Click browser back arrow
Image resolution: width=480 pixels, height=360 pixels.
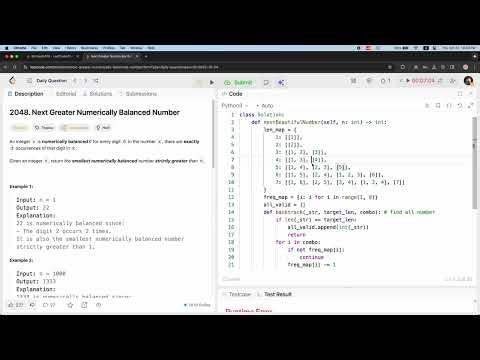tap(6, 67)
